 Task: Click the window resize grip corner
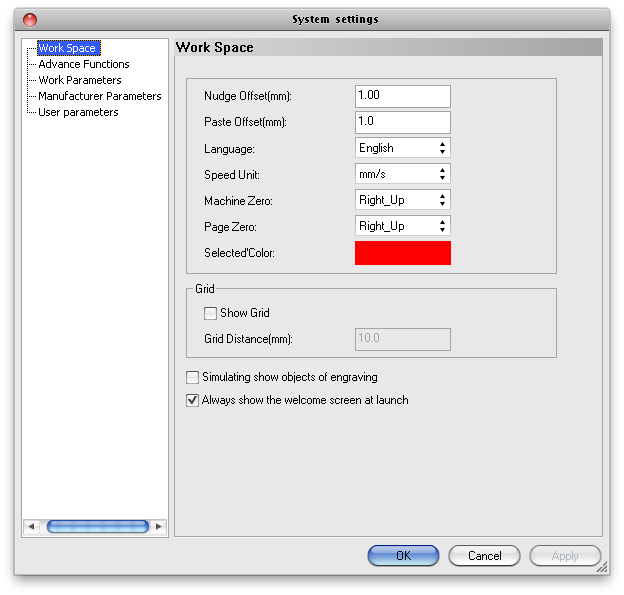602,567
